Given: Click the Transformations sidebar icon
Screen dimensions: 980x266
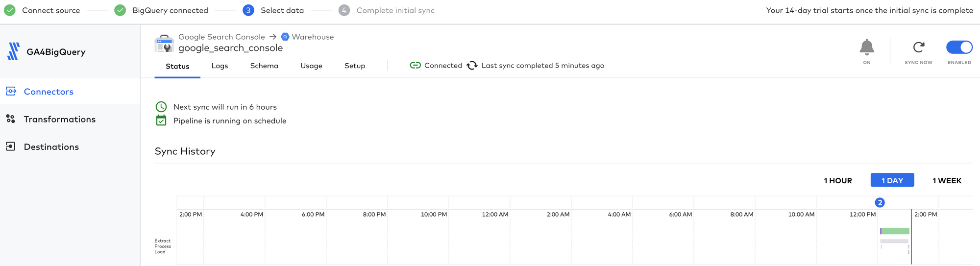Looking at the screenshot, I should 11,119.
